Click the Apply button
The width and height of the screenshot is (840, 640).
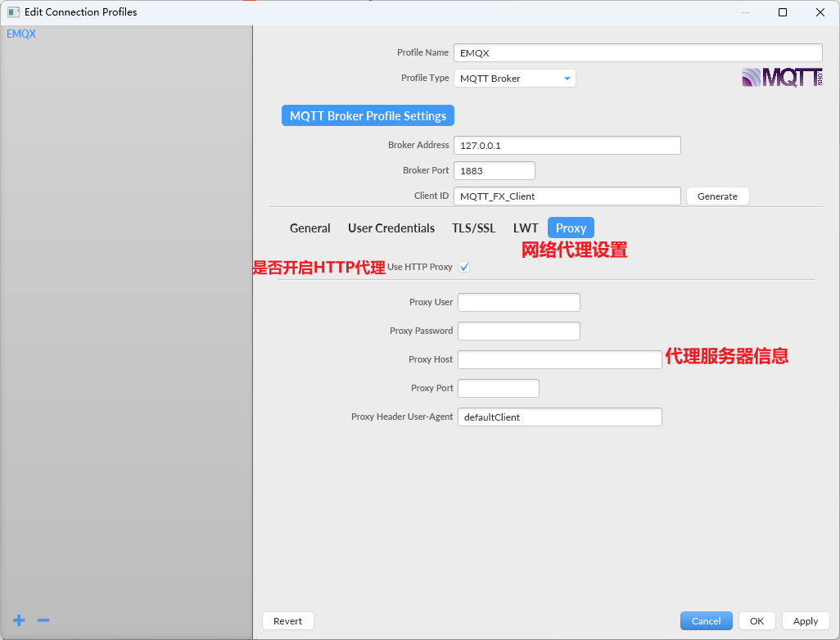(x=805, y=620)
